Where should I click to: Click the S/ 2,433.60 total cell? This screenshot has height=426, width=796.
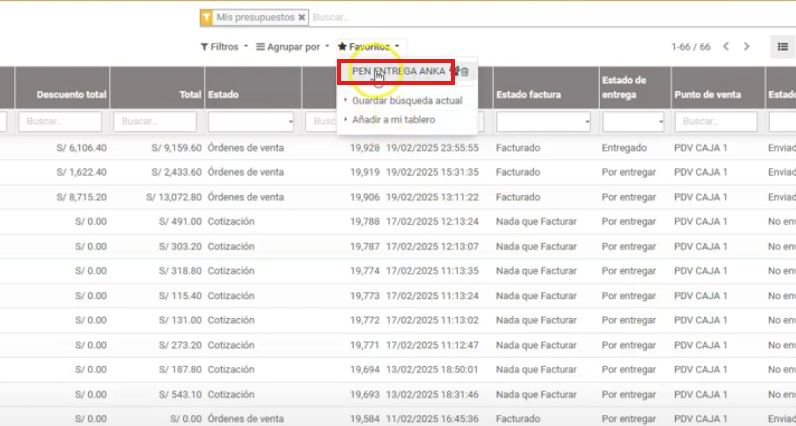(177, 172)
